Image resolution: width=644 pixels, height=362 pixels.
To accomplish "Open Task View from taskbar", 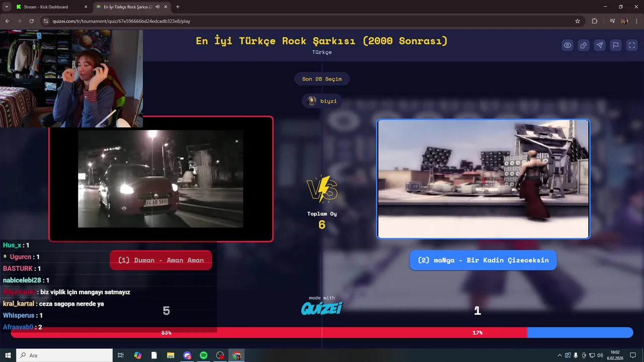I will (121, 355).
